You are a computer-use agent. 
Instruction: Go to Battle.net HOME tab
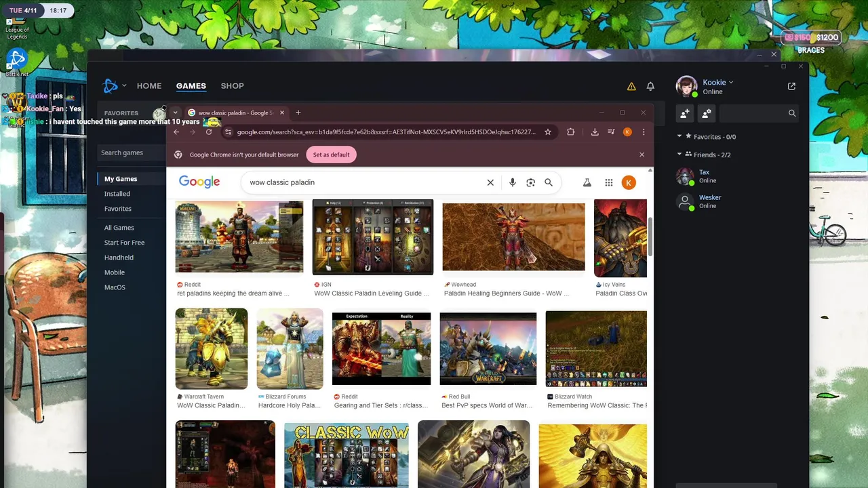[x=149, y=86]
